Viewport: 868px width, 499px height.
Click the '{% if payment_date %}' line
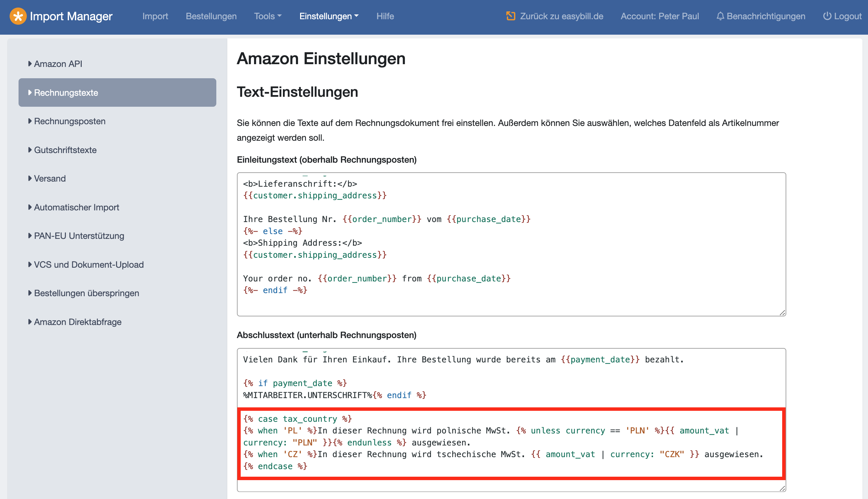pos(295,383)
